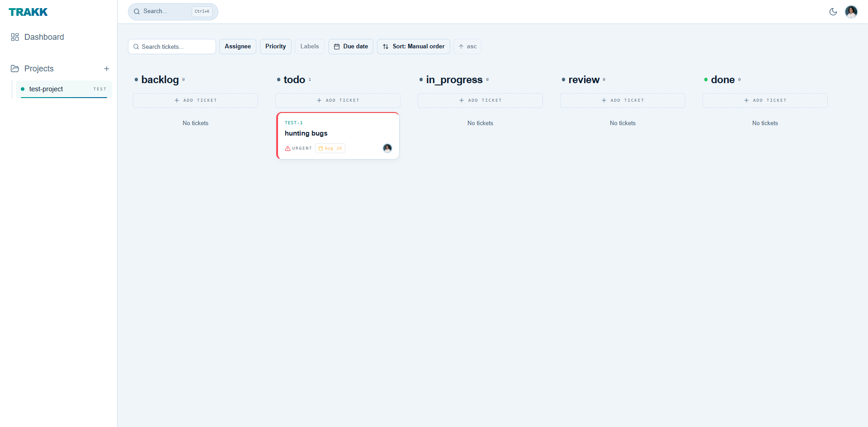Screen dimensions: 868x427
Task: Click Aug 26 due date badge
Action: tap(330, 148)
